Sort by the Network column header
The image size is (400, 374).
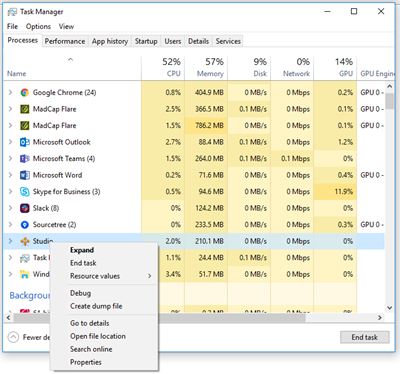pos(292,67)
